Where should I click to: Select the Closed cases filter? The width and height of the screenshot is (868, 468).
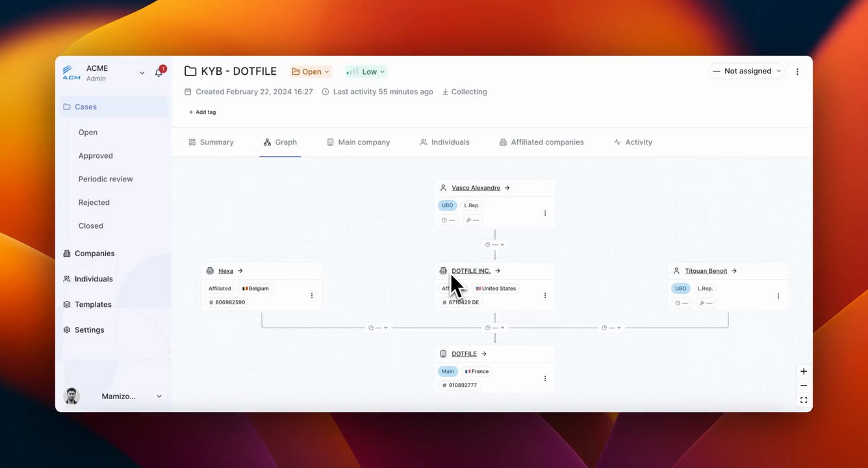tap(91, 226)
